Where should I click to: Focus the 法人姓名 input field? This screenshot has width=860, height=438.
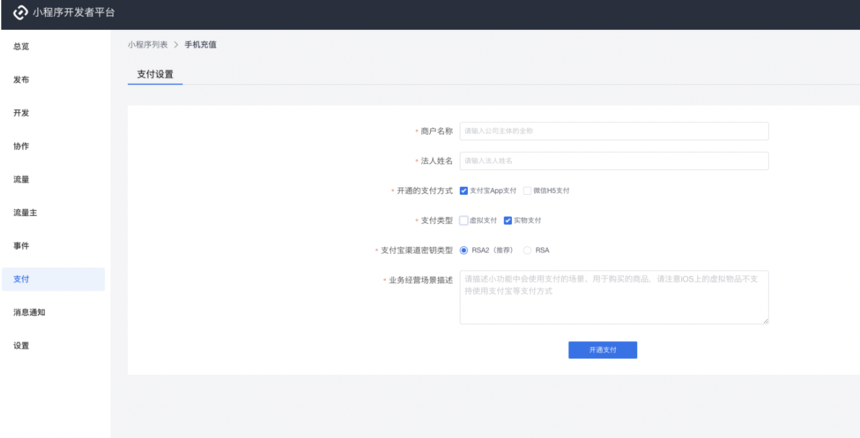pos(614,161)
